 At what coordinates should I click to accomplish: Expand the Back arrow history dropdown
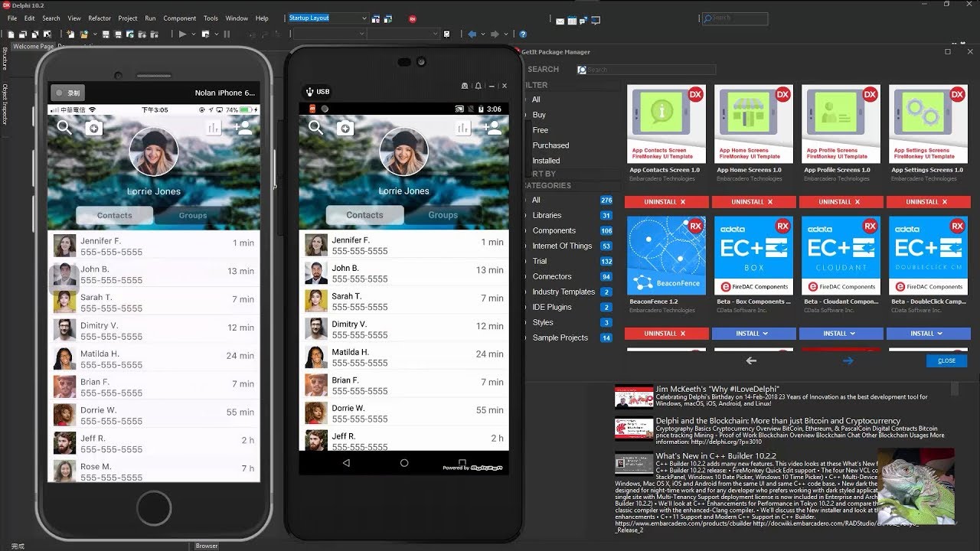(x=483, y=34)
